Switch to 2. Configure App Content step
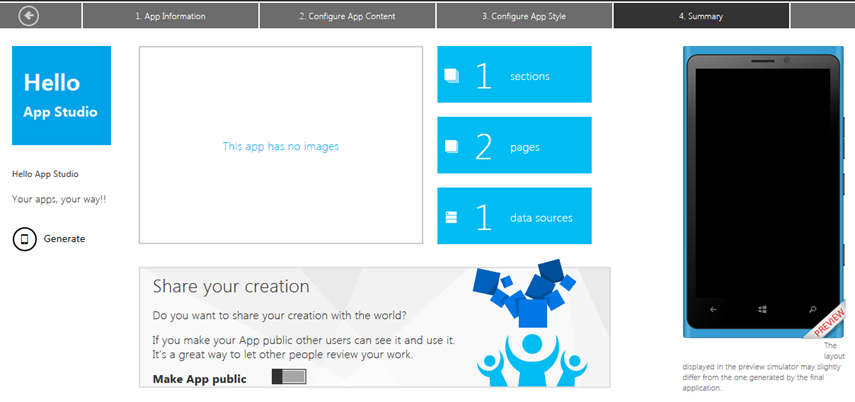This screenshot has height=402, width=855. (x=347, y=16)
